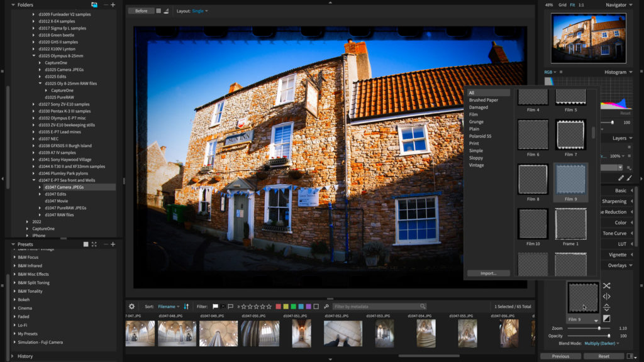Click the bottom Reset button
This screenshot has height=362, width=644.
click(604, 356)
